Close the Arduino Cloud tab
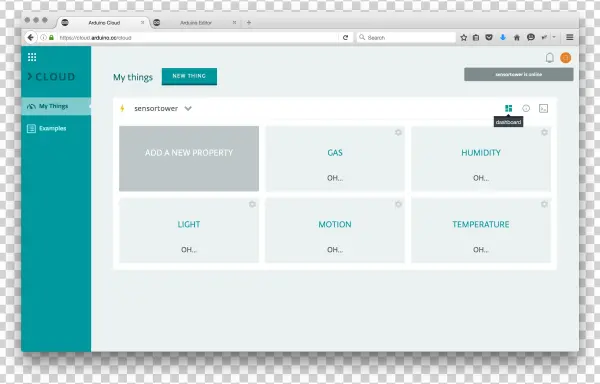The height and width of the screenshot is (384, 600). click(x=142, y=23)
